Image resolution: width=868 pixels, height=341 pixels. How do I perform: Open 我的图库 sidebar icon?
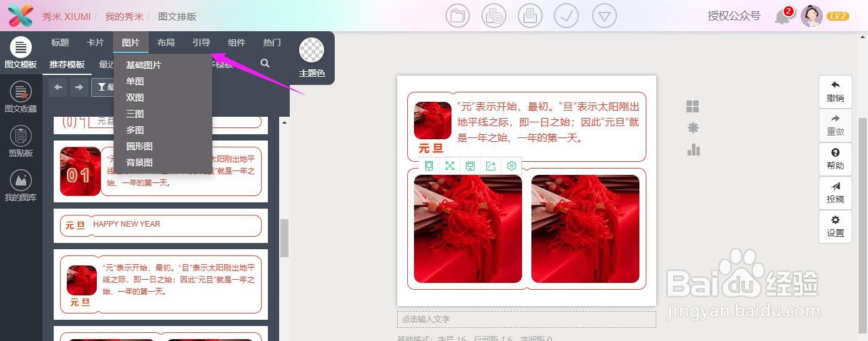click(21, 186)
